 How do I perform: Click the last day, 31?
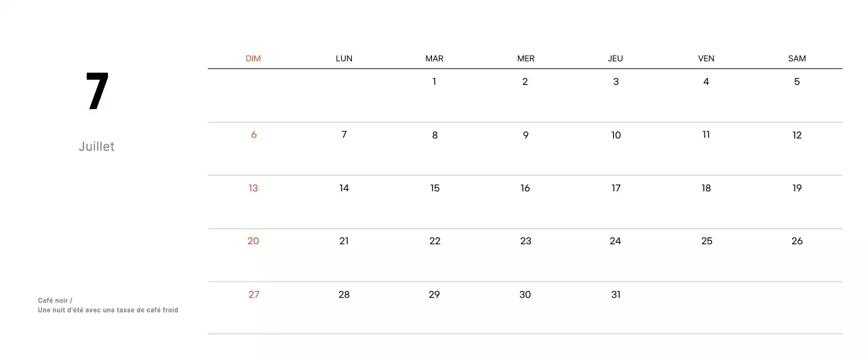point(616,294)
